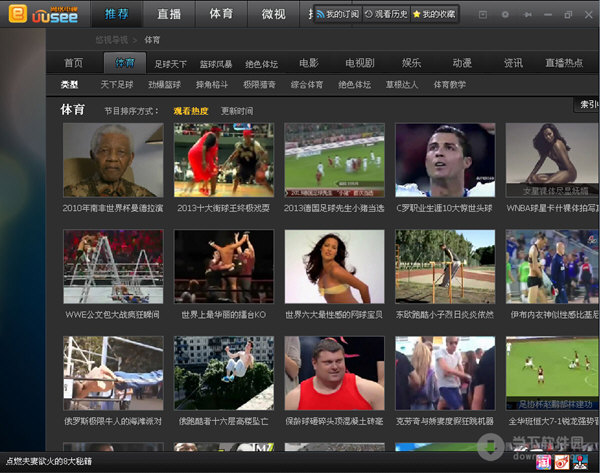Click the UUSee logo icon

point(18,14)
